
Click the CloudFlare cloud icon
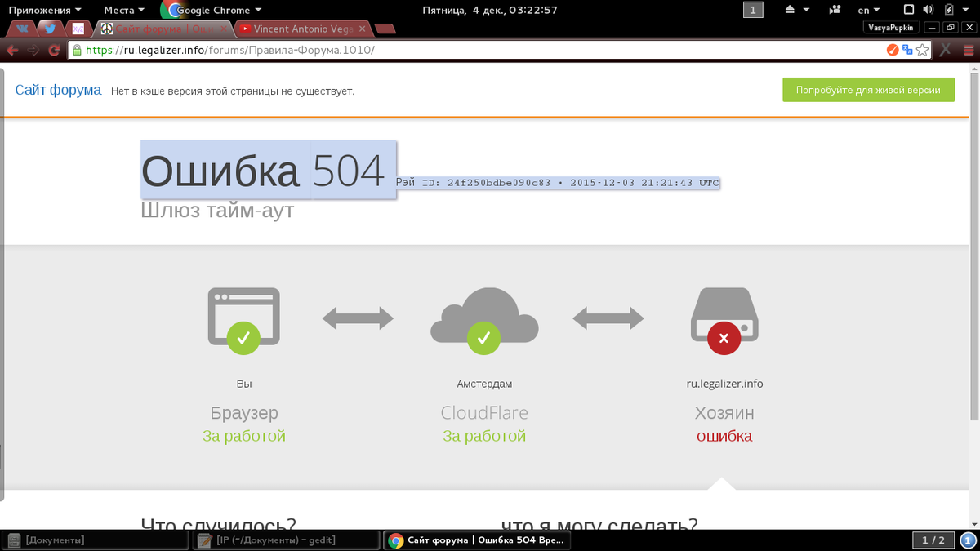coord(484,321)
